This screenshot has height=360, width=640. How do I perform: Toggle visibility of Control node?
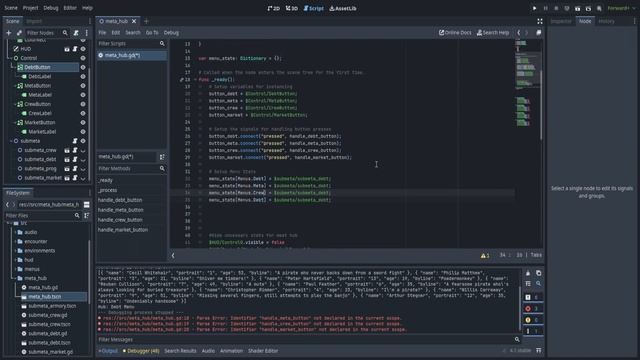click(x=83, y=58)
